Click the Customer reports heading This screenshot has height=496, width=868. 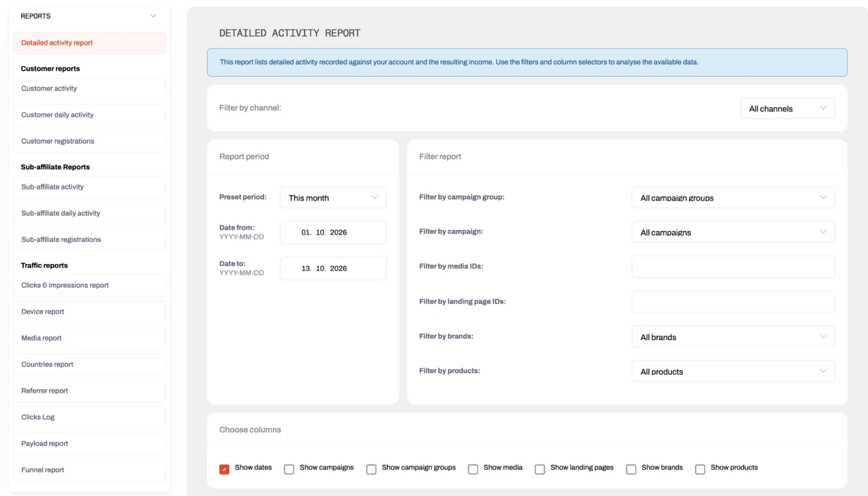[x=50, y=69]
